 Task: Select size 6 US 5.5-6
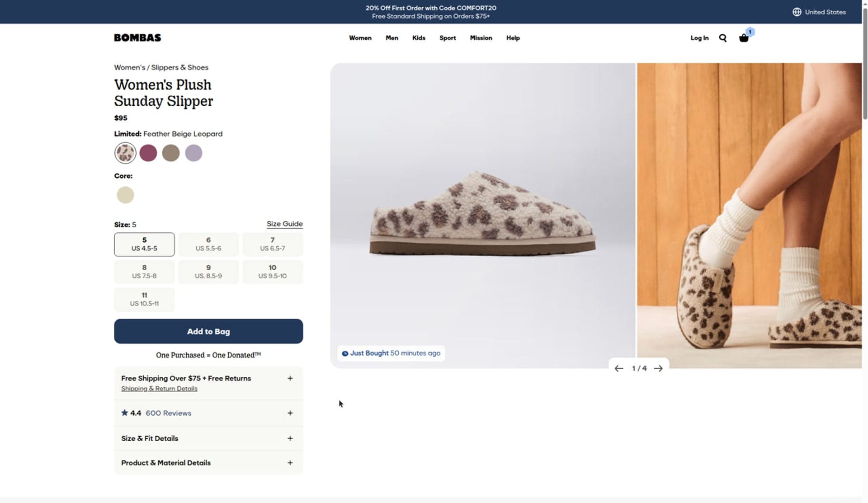point(208,244)
